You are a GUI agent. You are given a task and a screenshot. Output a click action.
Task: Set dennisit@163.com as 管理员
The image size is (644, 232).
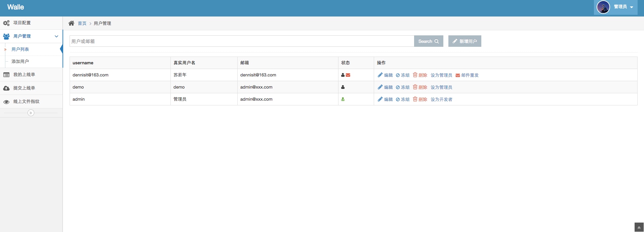click(441, 75)
